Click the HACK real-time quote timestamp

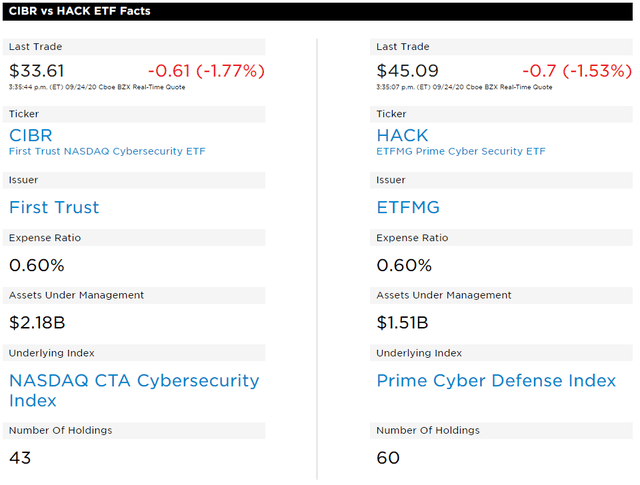pos(464,87)
